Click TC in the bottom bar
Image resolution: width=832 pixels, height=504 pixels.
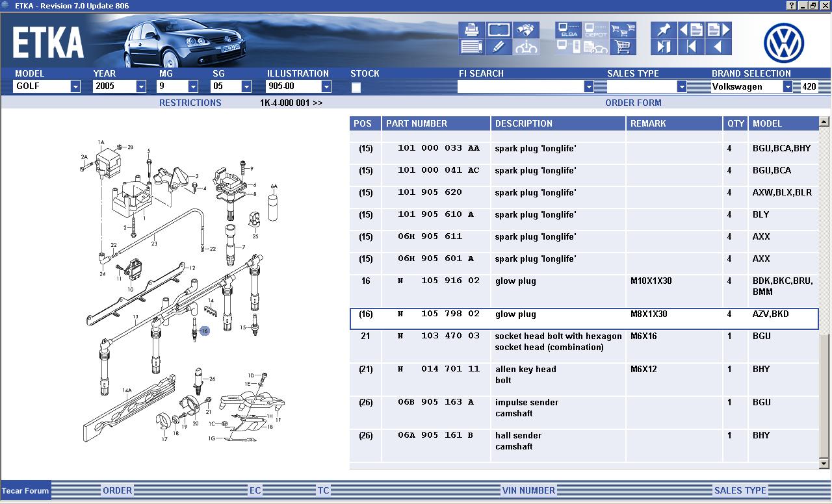tap(323, 490)
